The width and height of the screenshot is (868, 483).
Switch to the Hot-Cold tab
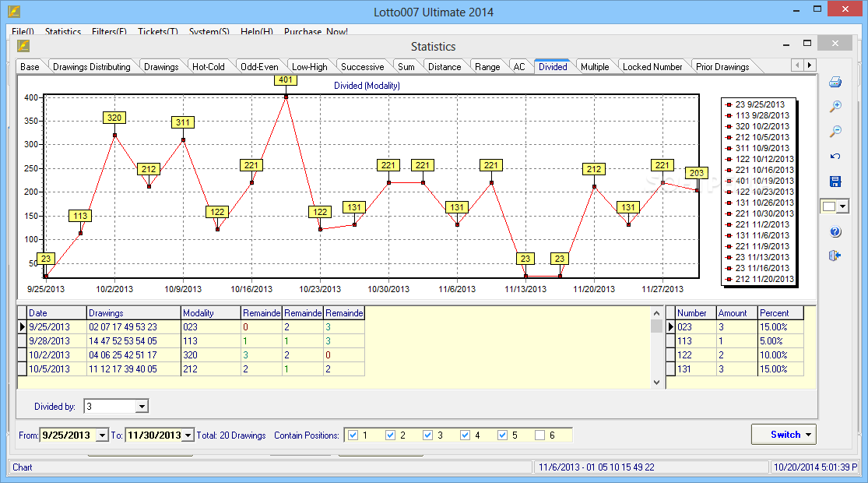click(x=208, y=66)
